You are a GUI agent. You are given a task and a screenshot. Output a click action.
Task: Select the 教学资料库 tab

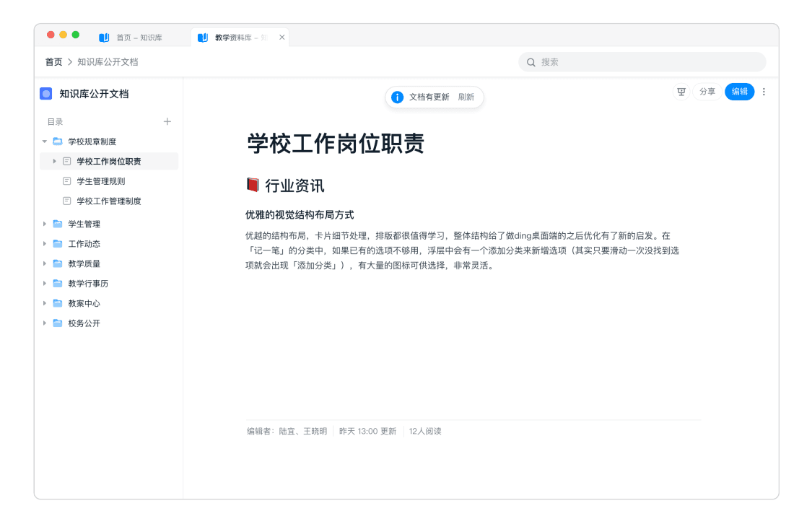click(240, 38)
